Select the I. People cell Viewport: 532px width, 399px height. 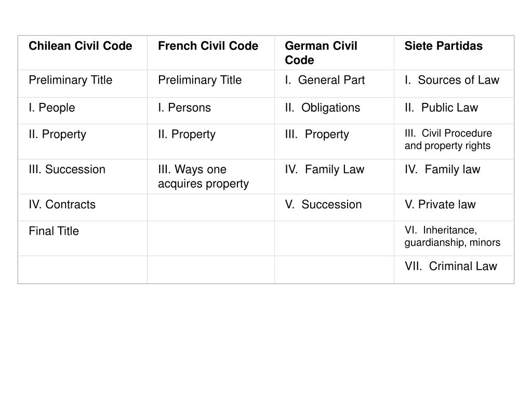83,111
